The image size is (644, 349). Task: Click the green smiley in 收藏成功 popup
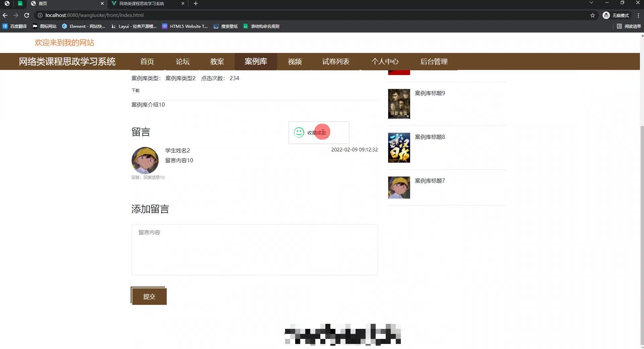click(299, 133)
